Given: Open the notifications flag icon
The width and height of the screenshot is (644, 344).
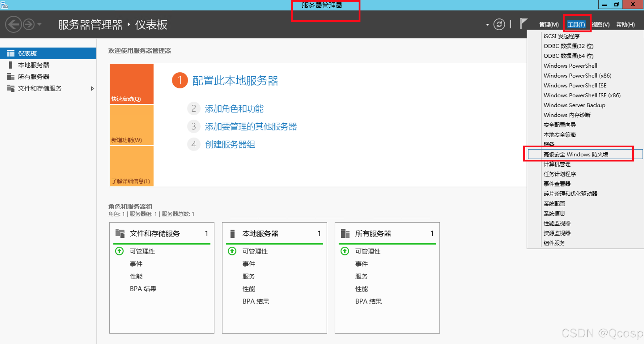Looking at the screenshot, I should tap(523, 24).
